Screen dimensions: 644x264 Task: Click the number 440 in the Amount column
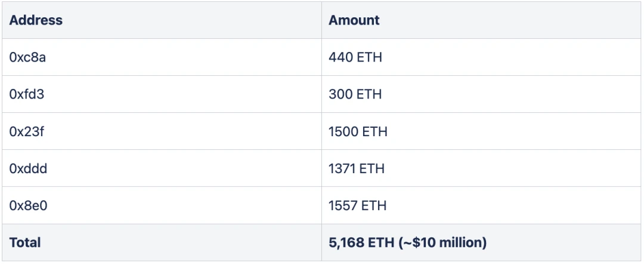340,57
